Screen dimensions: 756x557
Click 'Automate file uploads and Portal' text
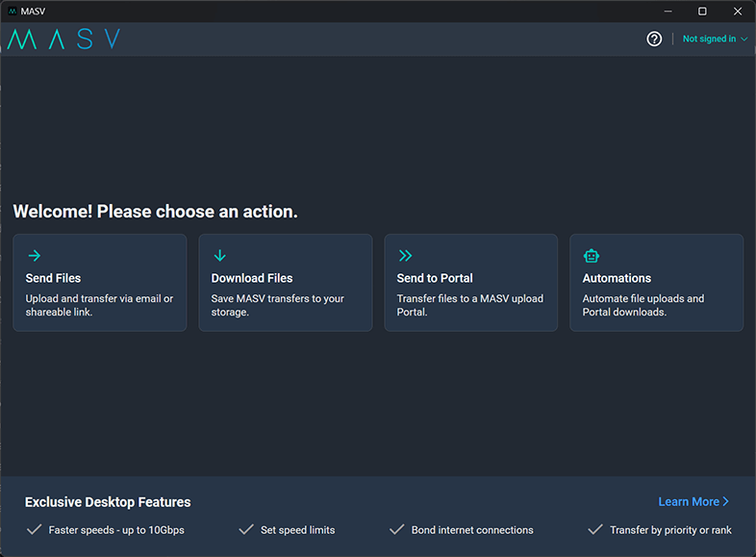coord(643,305)
